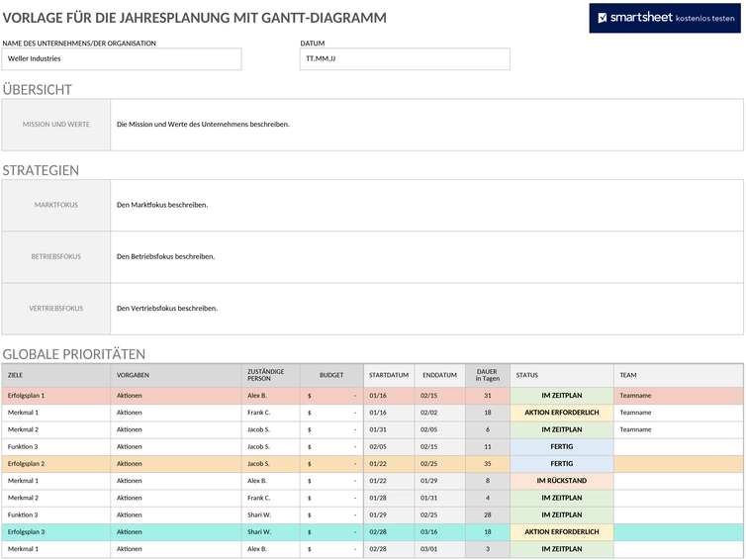746x560 pixels.
Task: Click the ENDDATUM column header
Action: [439, 375]
